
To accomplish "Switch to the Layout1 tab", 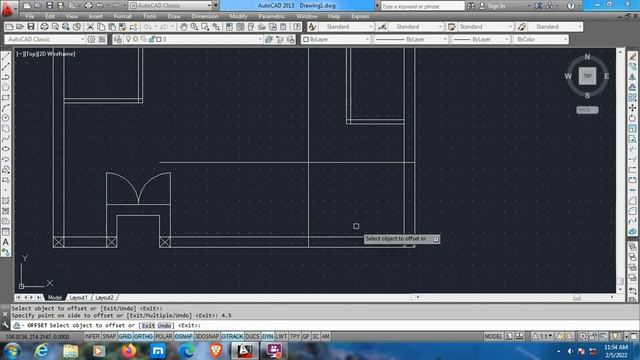I will [78, 298].
